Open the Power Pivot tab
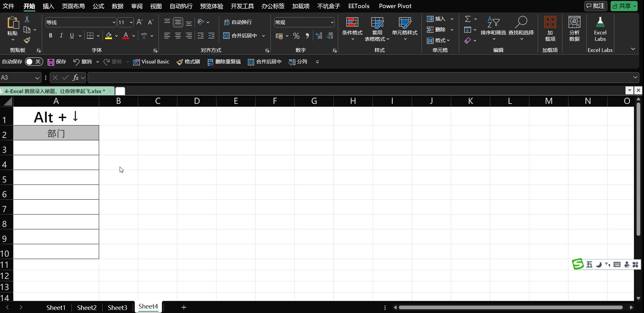 tap(395, 6)
